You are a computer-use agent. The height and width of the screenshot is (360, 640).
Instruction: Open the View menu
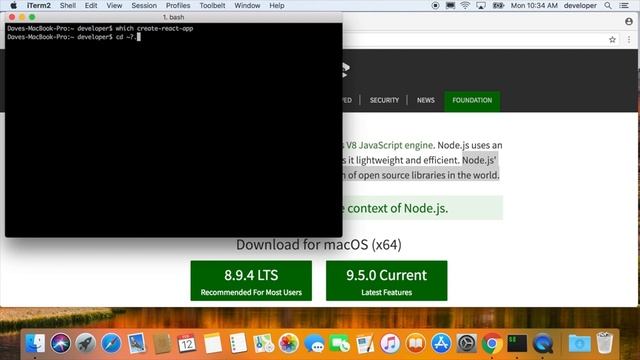(x=114, y=5)
